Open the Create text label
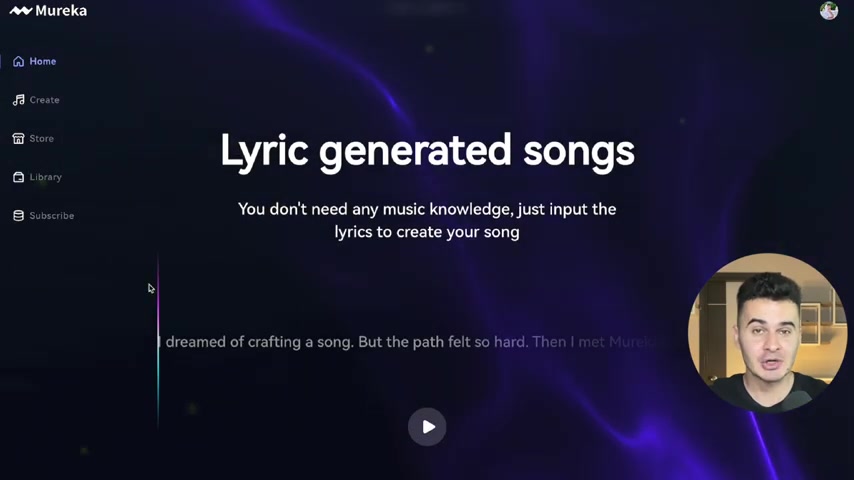854x480 pixels. [x=45, y=100]
